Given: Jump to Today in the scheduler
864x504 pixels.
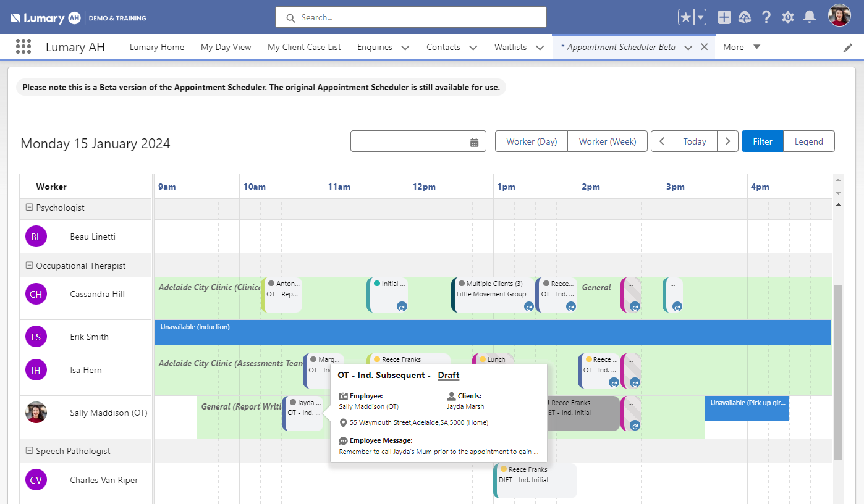Looking at the screenshot, I should tap(694, 141).
